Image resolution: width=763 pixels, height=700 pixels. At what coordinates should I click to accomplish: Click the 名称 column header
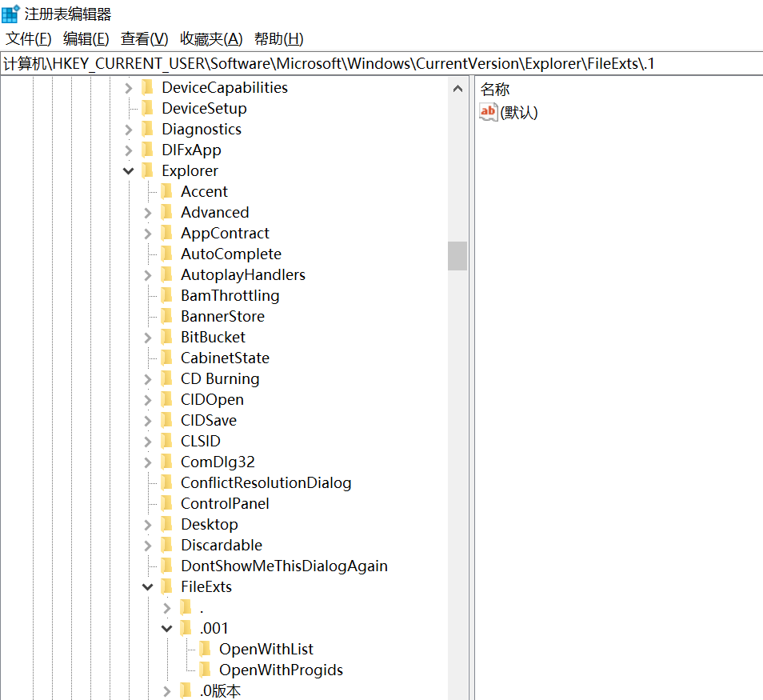(x=495, y=89)
